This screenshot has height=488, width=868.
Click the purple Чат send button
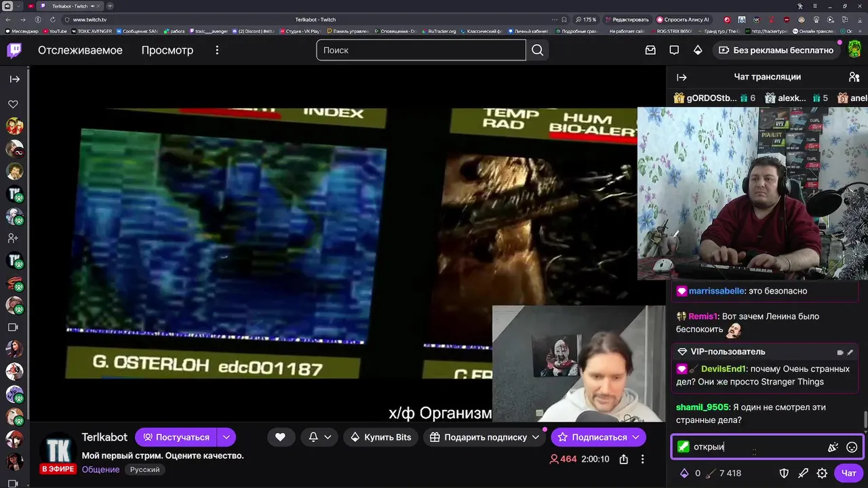848,473
